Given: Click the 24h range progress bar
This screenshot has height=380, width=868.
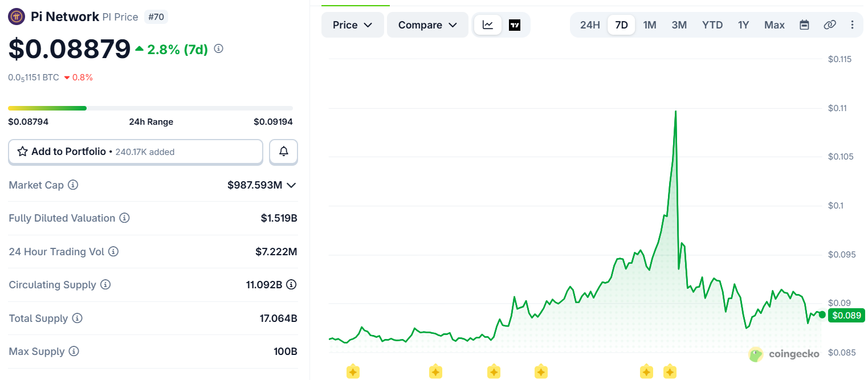Looking at the screenshot, I should point(150,108).
